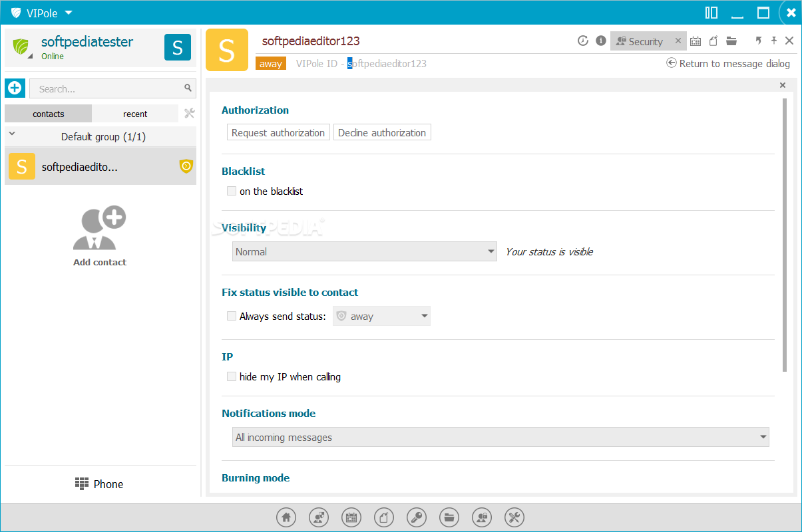Open the 'away' status dropdown

coord(381,316)
